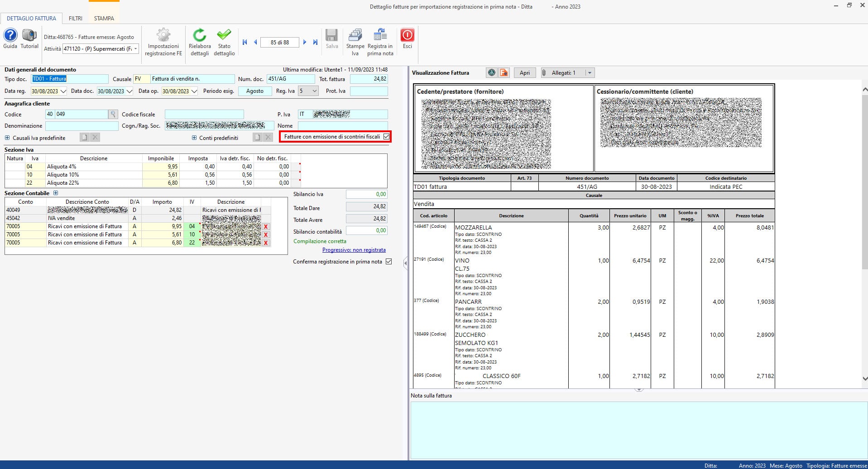Image resolution: width=868 pixels, height=469 pixels.
Task: Click the Tutorial video icon
Action: click(29, 36)
